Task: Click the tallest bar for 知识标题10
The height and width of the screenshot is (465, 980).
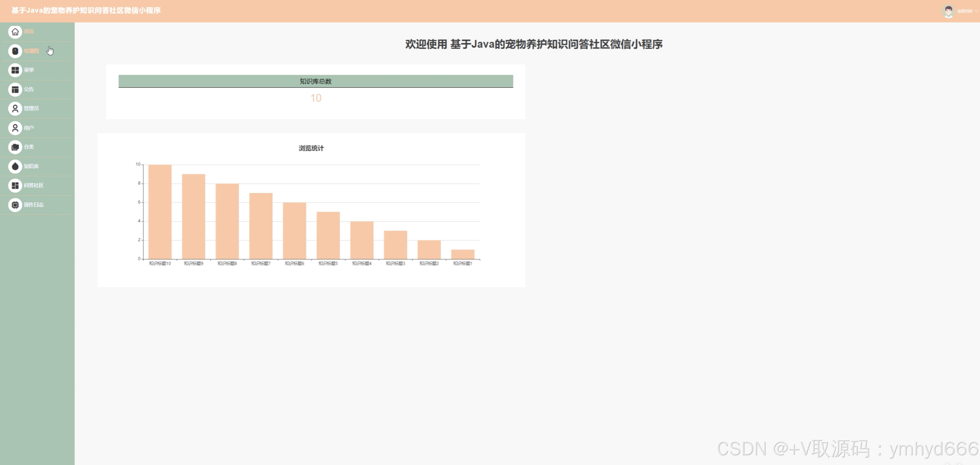Action: click(160, 211)
